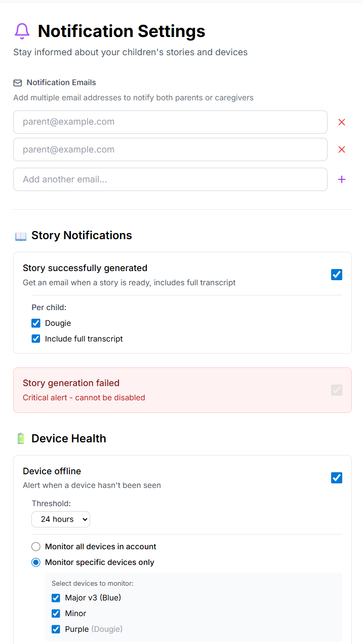Toggle the Device offline alert checkbox
Screen dimensions: 363x644
pos(337,478)
